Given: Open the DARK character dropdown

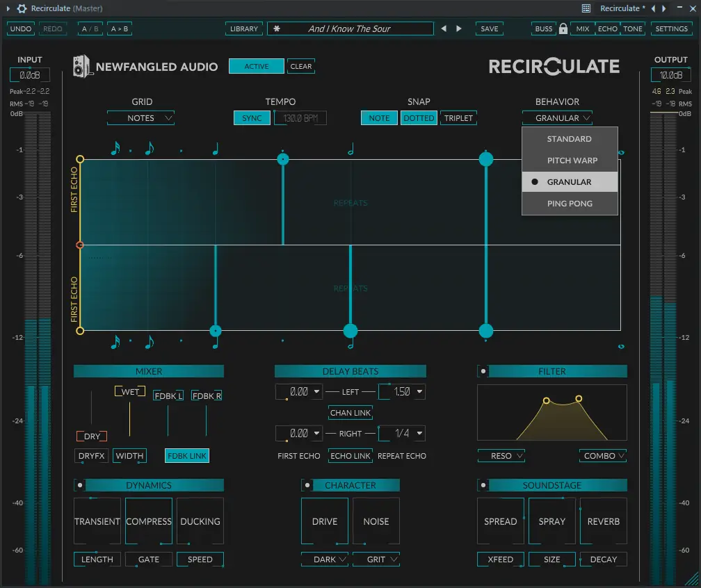Looking at the screenshot, I should 325,560.
